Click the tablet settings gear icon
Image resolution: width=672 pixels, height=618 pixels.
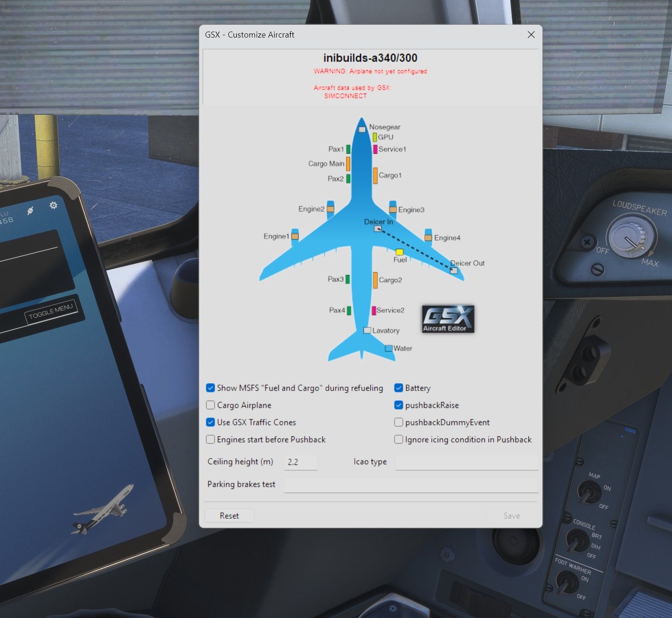click(54, 205)
